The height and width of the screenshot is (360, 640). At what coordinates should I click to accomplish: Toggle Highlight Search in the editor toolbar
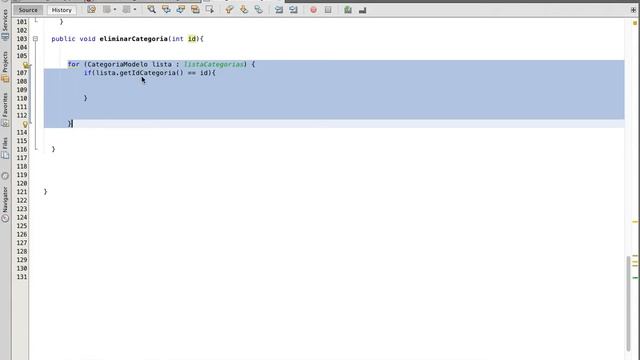pos(195,9)
